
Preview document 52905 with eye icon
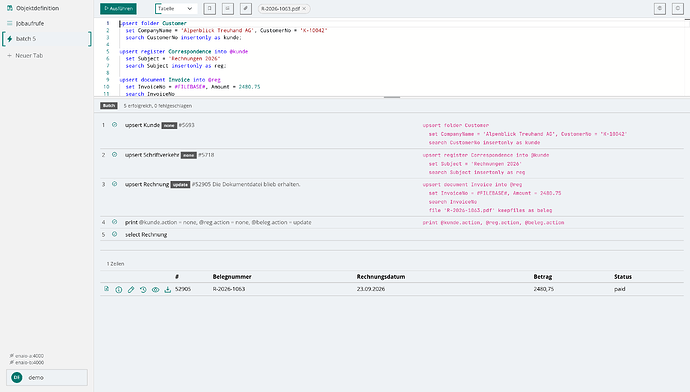pyautogui.click(x=155, y=289)
